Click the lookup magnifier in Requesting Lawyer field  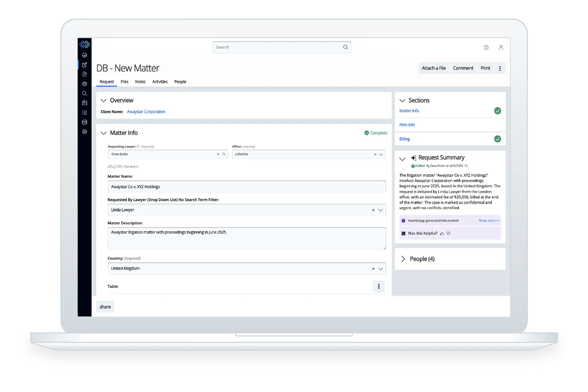[x=224, y=154]
